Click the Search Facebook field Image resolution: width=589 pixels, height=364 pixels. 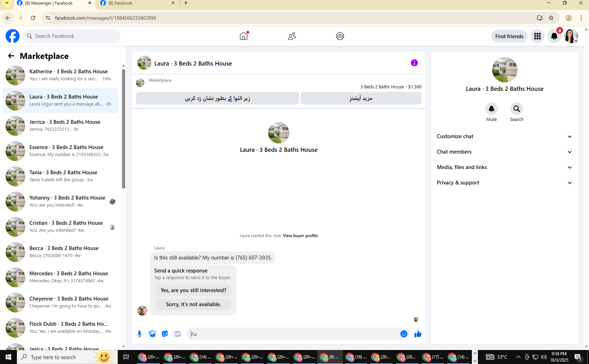[x=72, y=36]
